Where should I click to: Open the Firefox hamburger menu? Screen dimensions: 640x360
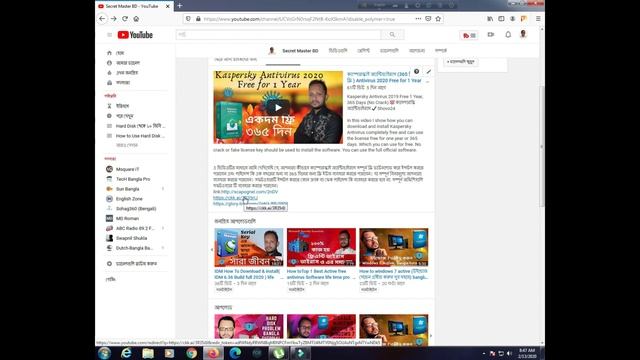[538, 19]
